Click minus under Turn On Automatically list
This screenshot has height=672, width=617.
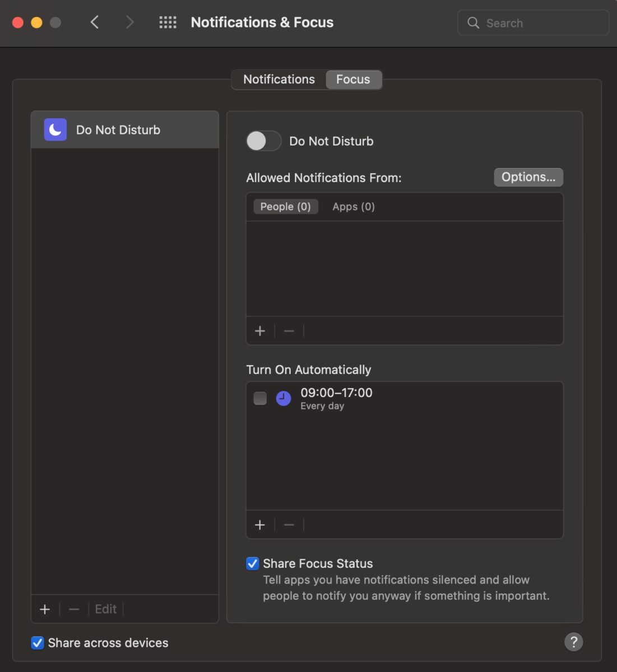click(x=289, y=525)
